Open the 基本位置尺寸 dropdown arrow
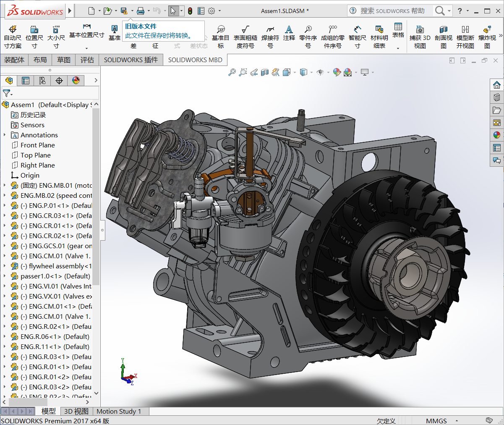Image resolution: width=504 pixels, height=425 pixels. (86, 48)
